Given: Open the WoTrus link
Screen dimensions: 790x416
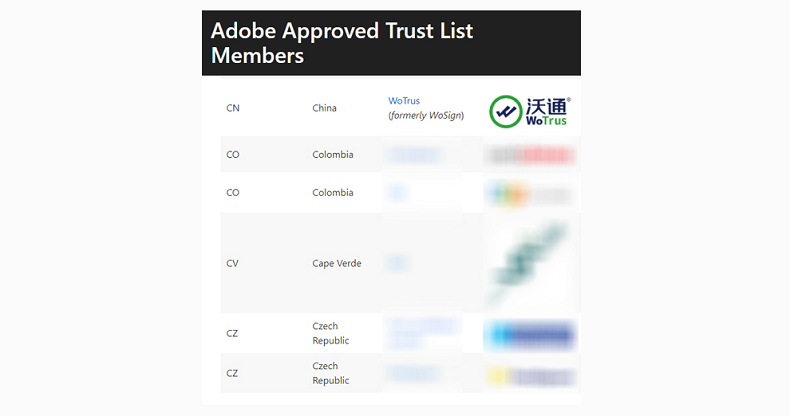Looking at the screenshot, I should point(402,101).
